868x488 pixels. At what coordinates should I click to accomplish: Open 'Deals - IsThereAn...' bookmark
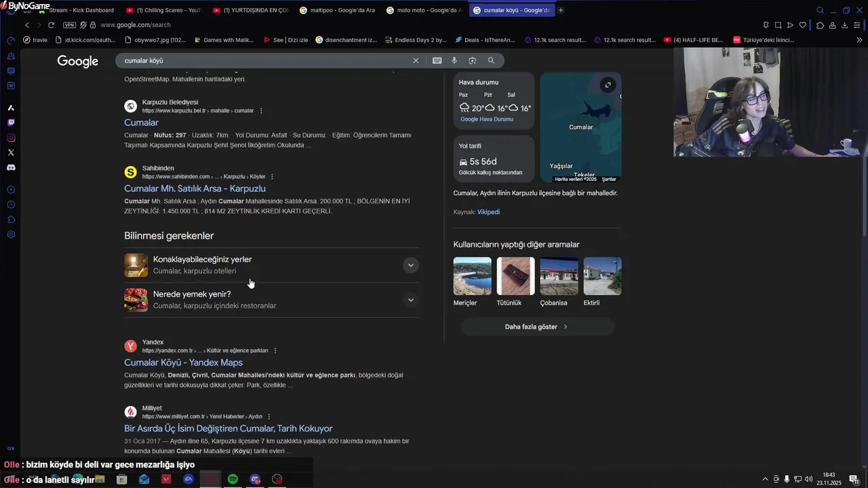(x=485, y=40)
